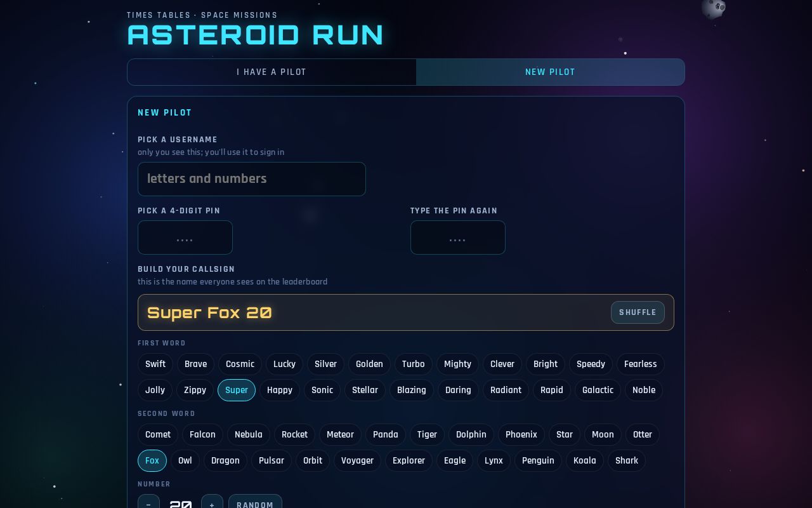The image size is (812, 508).
Task: Click the Super Fox 20 callsign text
Action: point(209,312)
